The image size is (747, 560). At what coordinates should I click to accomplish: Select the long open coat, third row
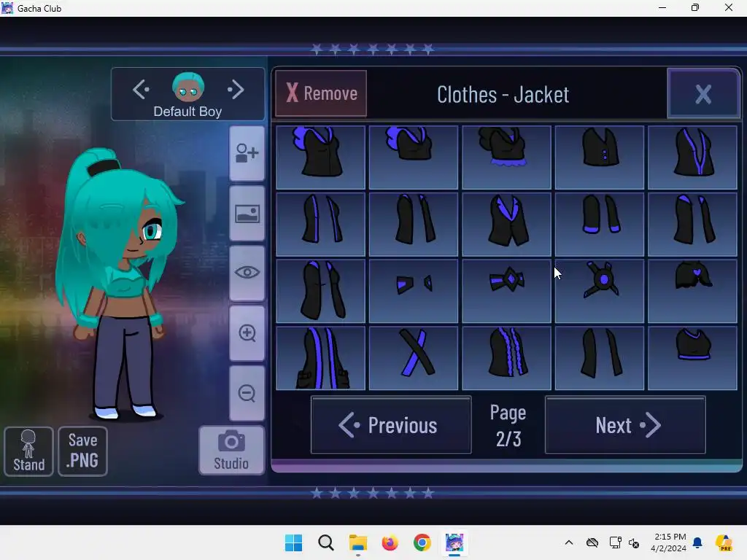tap(321, 291)
